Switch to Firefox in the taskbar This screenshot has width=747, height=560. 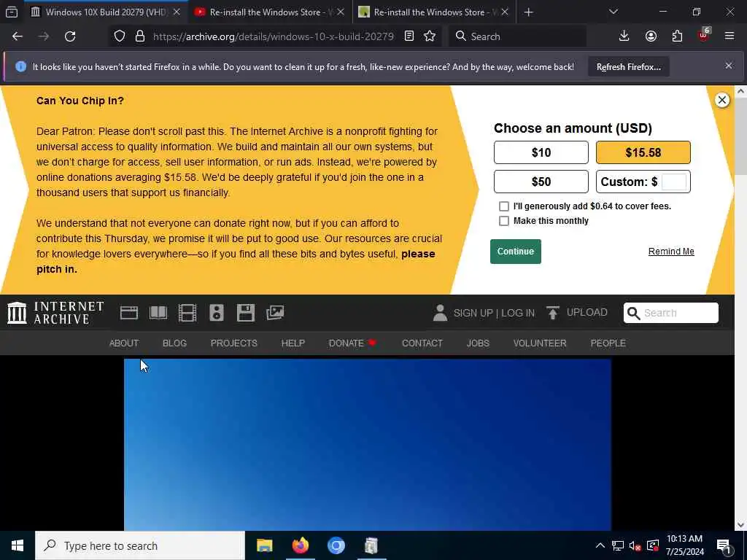300,545
